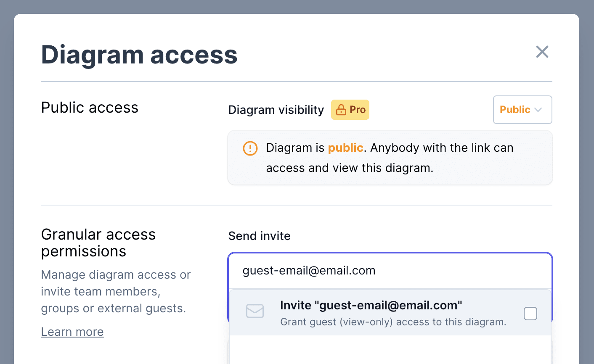This screenshot has width=594, height=364.
Task: Click the "Send invite" label
Action: 259,236
